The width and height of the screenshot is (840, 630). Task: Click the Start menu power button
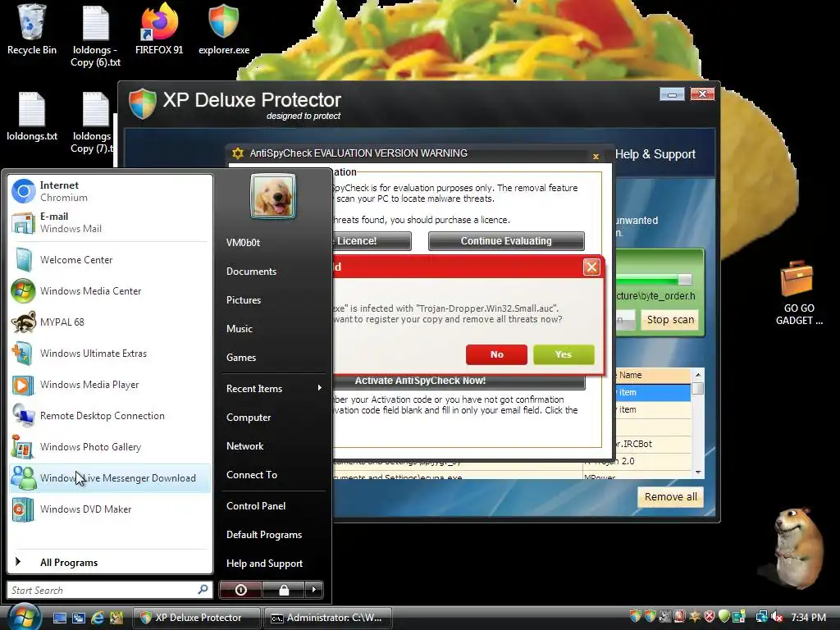click(x=240, y=590)
